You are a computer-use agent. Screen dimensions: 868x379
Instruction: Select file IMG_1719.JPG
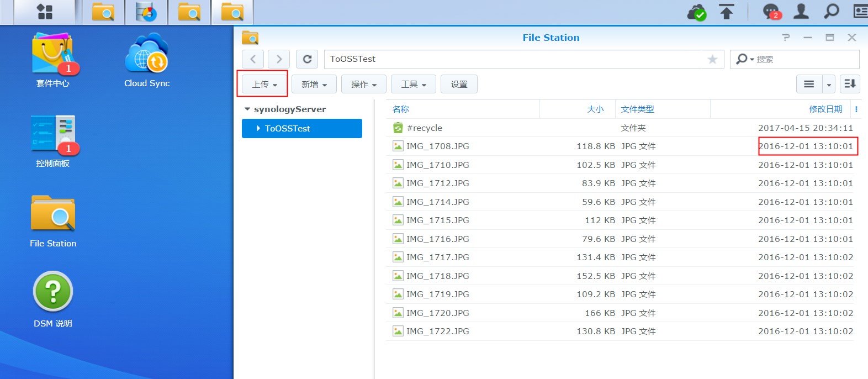620,294
